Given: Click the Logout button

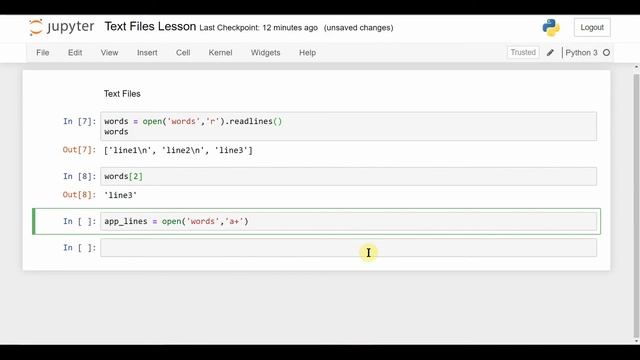Looking at the screenshot, I should click(592, 27).
